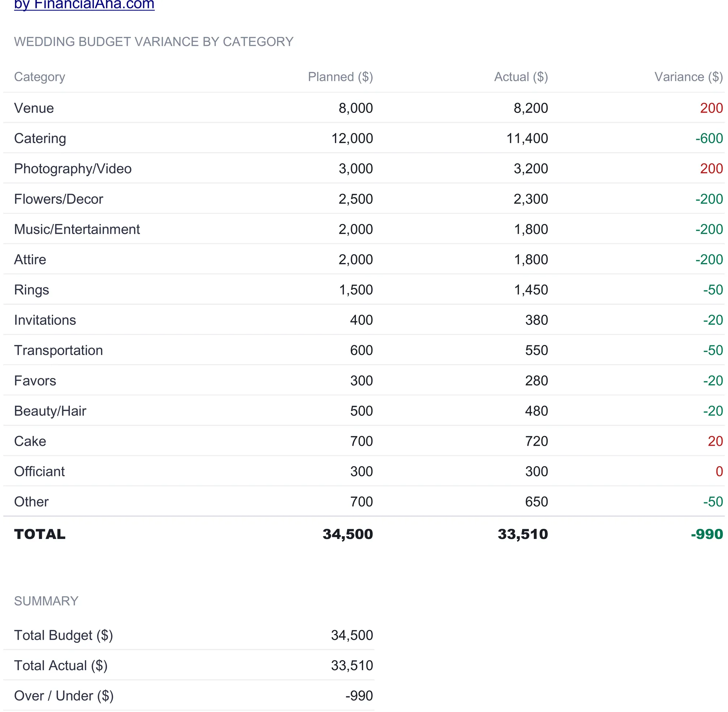Select the 'Catering' category cell
728x712 pixels.
[x=40, y=138]
